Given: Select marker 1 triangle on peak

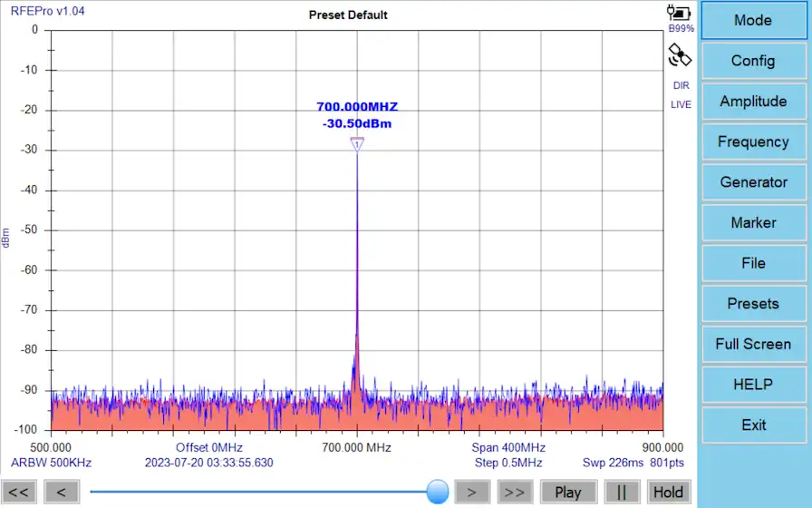Looking at the screenshot, I should pyautogui.click(x=357, y=144).
